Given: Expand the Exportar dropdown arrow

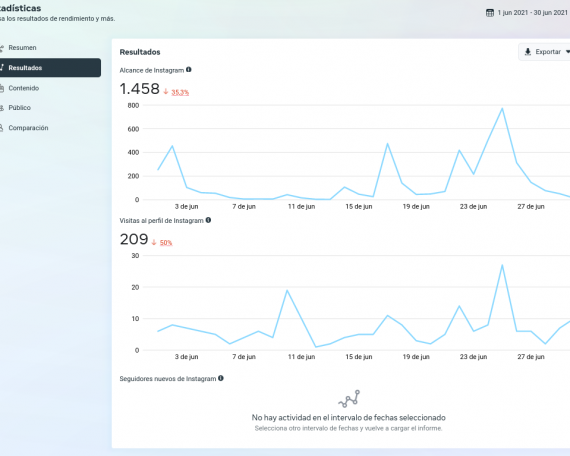Looking at the screenshot, I should 567,52.
